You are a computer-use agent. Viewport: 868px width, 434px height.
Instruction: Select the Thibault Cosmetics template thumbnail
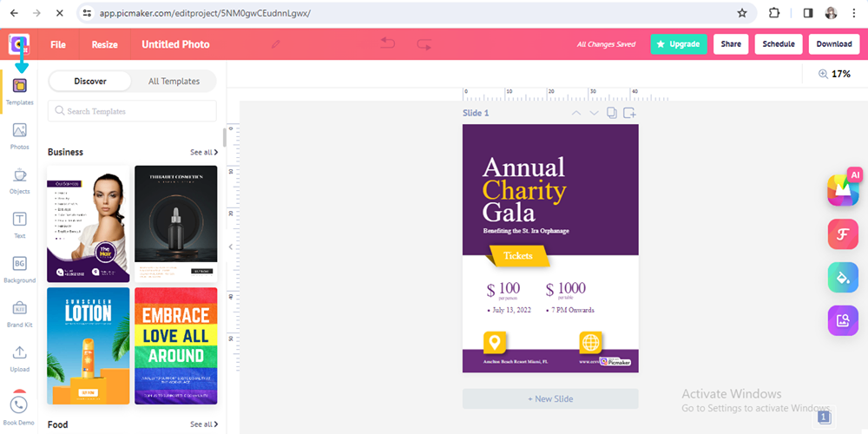176,224
